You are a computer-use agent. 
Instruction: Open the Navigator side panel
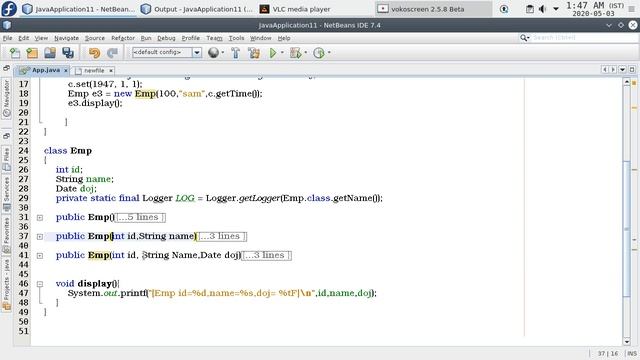coord(7,98)
